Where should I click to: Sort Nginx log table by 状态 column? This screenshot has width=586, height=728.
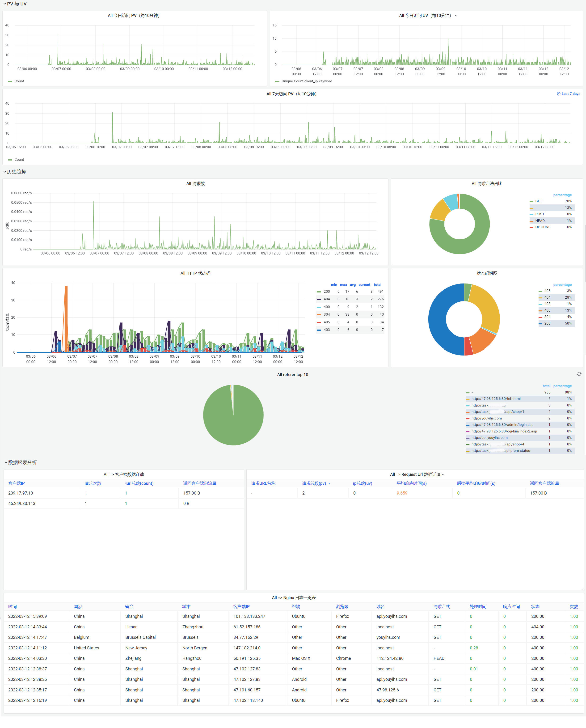(535, 606)
